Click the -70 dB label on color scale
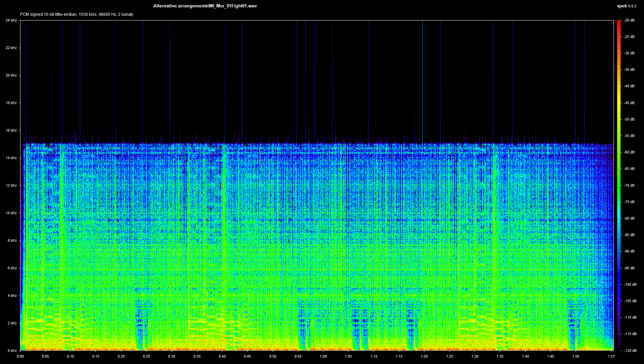This screenshot has height=364, width=644. pos(629,185)
